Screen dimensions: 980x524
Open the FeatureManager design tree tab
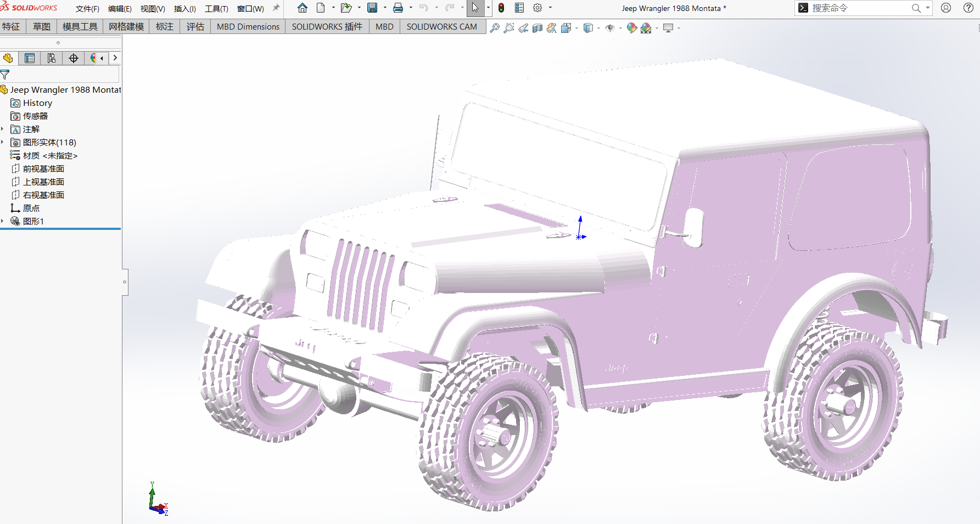(x=8, y=58)
